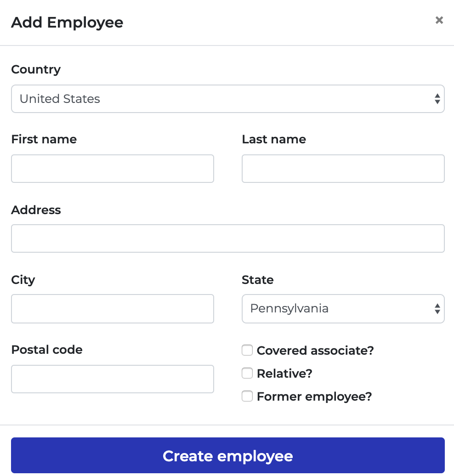Focus the First name input field

113,169
